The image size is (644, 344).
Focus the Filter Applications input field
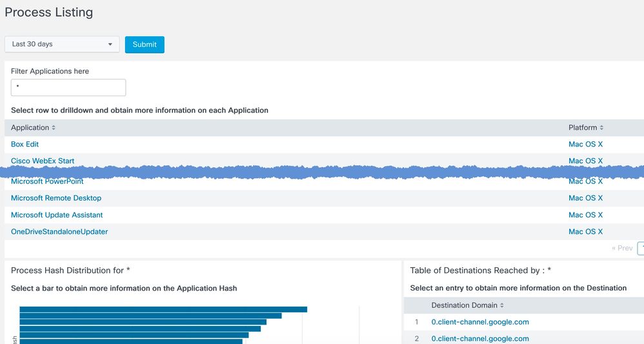click(x=68, y=88)
